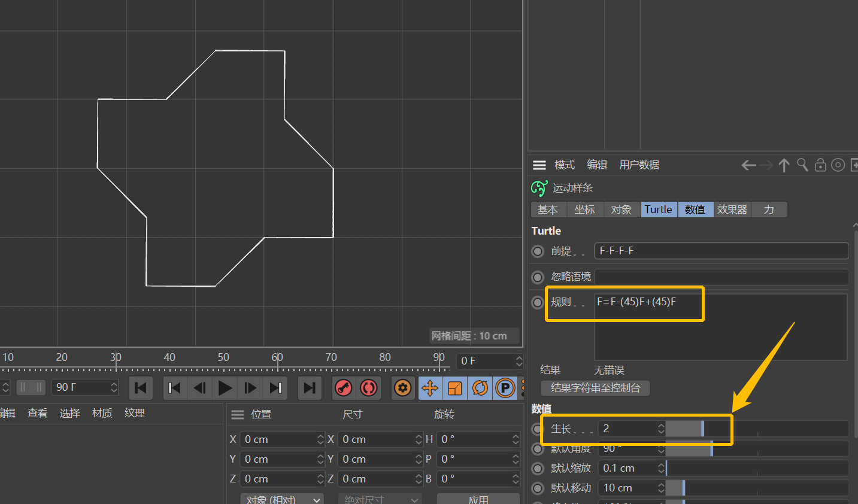Toggle rotation keying icon

click(480, 388)
